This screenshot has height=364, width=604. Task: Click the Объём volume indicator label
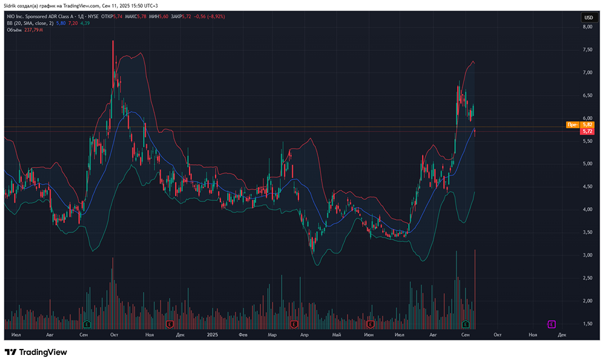point(14,30)
